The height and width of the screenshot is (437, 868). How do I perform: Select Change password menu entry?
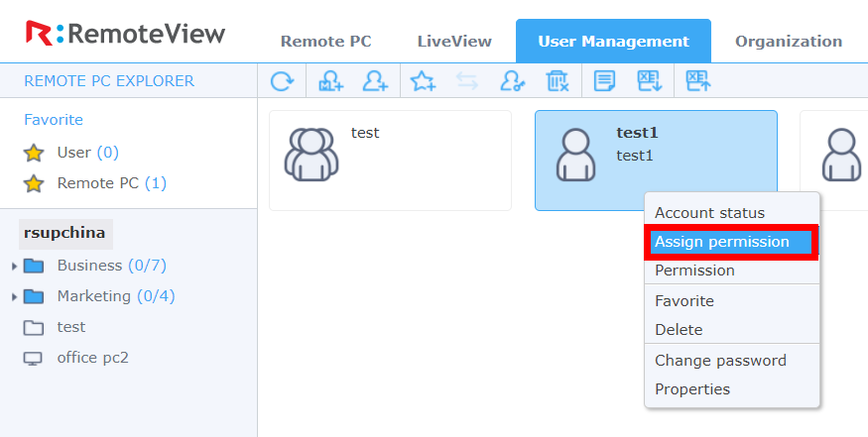732,361
